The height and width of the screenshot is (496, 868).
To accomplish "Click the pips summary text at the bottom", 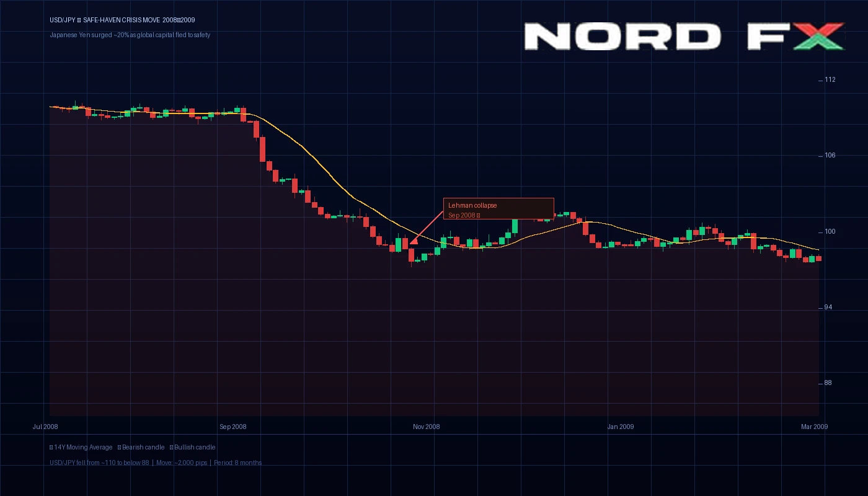I will [x=155, y=463].
